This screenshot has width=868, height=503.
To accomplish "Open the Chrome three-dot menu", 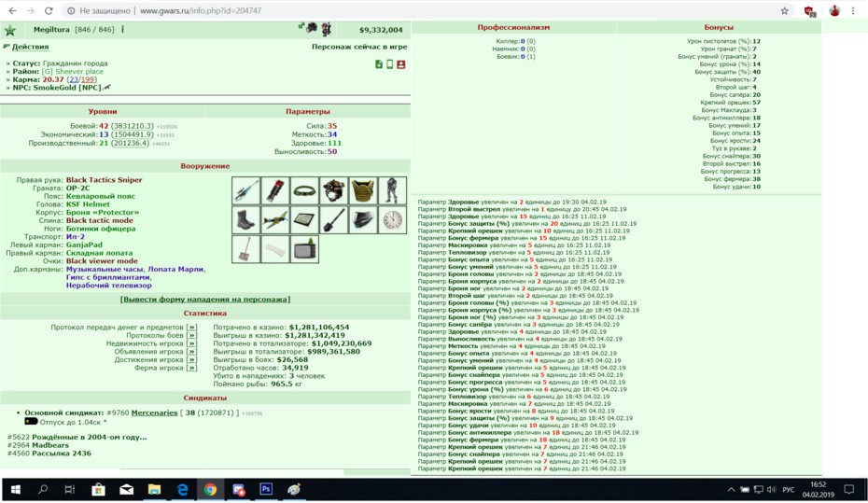I will click(x=853, y=10).
